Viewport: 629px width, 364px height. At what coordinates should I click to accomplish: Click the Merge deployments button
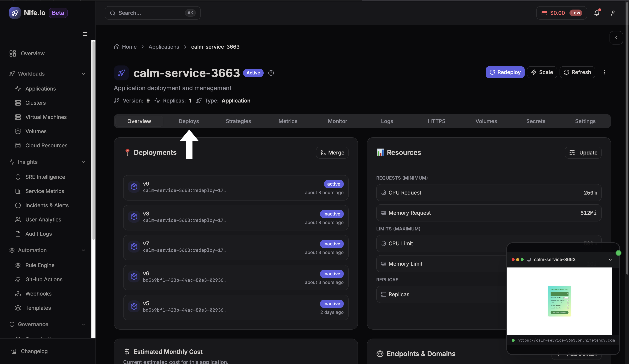[332, 153]
